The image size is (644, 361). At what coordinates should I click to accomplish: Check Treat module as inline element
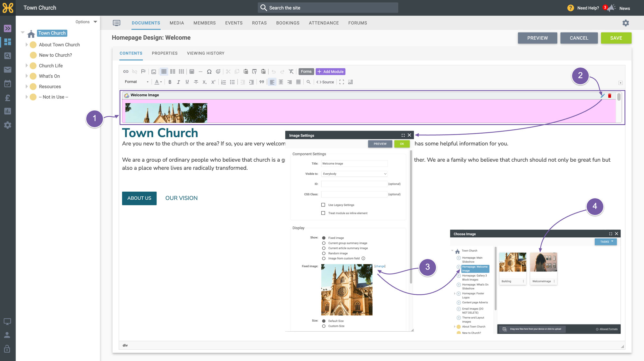pyautogui.click(x=323, y=213)
